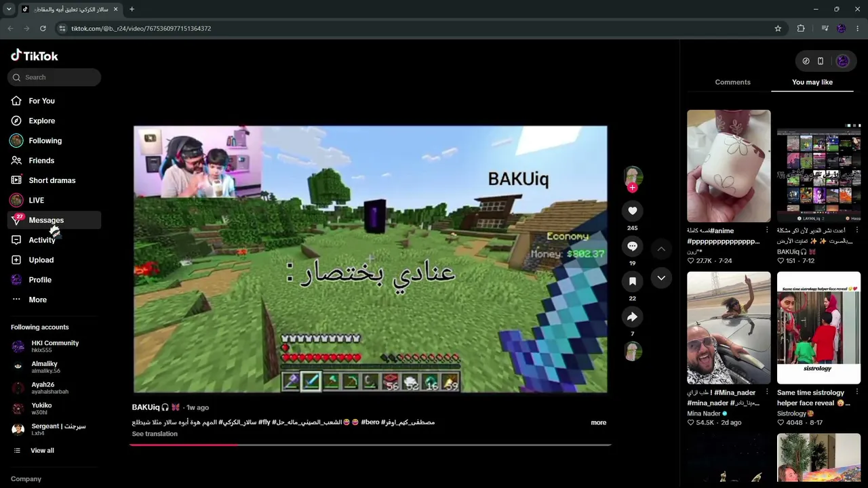Follow creator with the pink plus badge
The height and width of the screenshot is (488, 868).
633,188
